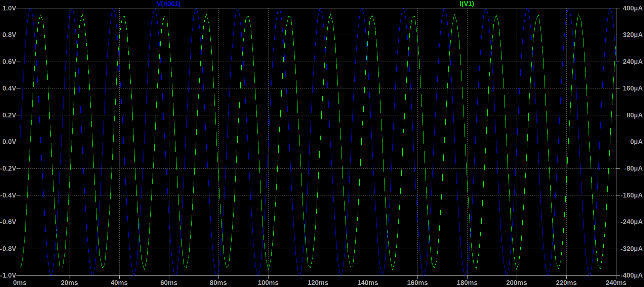The width and height of the screenshot is (644, 287).
Task: Click the 1.0V label on left axis
Action: click(9, 8)
